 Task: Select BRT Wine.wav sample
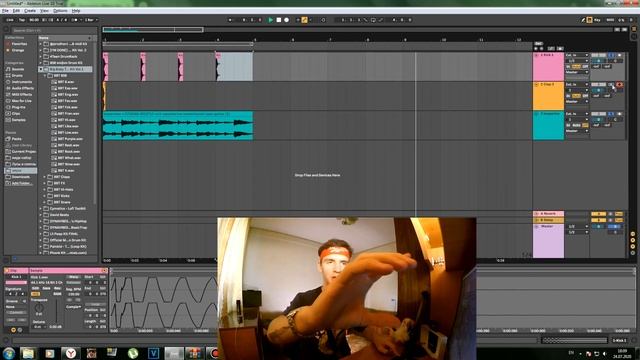click(69, 164)
